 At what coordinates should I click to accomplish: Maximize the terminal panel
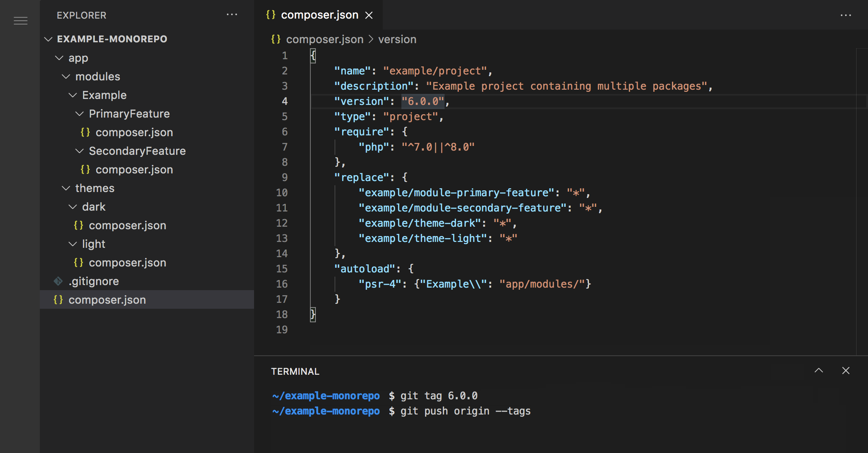click(x=819, y=371)
